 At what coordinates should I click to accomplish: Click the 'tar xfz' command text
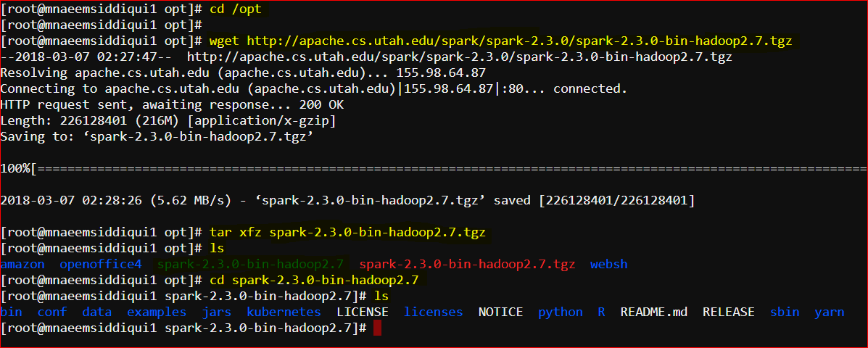coord(236,232)
